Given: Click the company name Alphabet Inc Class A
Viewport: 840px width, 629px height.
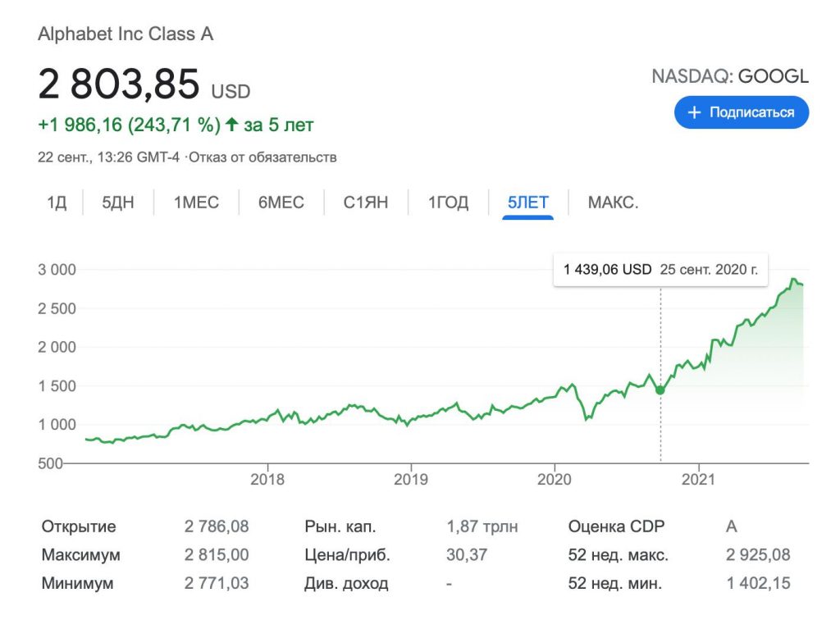Looking at the screenshot, I should pos(126,34).
